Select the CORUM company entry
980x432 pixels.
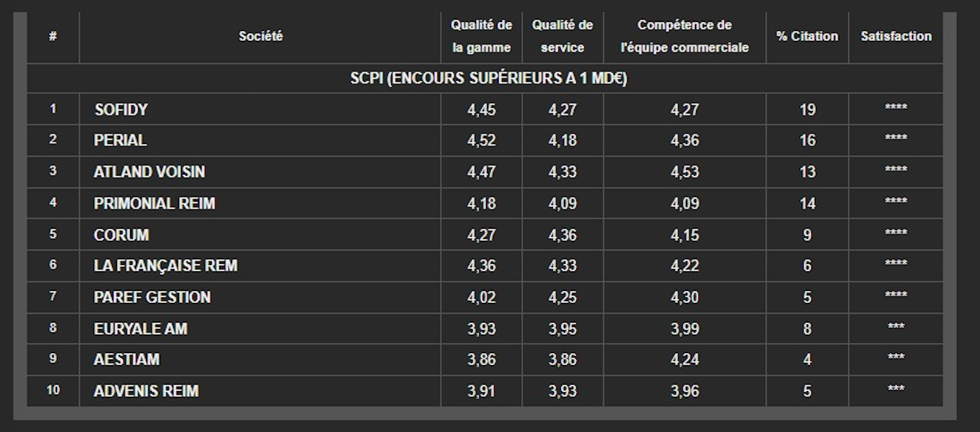coord(121,235)
